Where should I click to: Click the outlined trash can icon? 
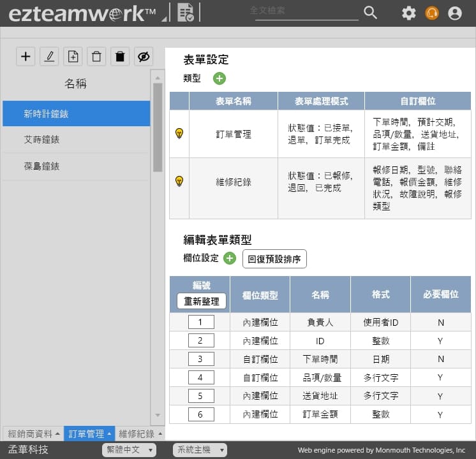tap(96, 57)
